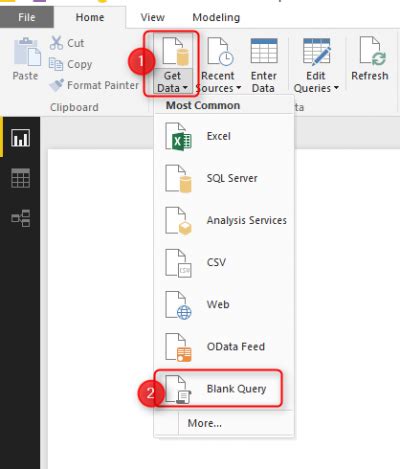Click the Cut scissors icon
Screen dimensions: 400x469
coord(56,43)
